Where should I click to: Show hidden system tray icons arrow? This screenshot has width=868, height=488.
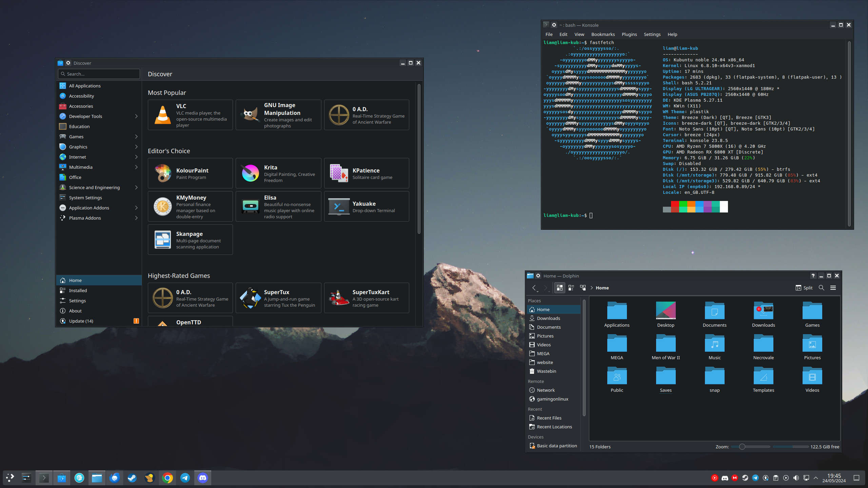816,478
